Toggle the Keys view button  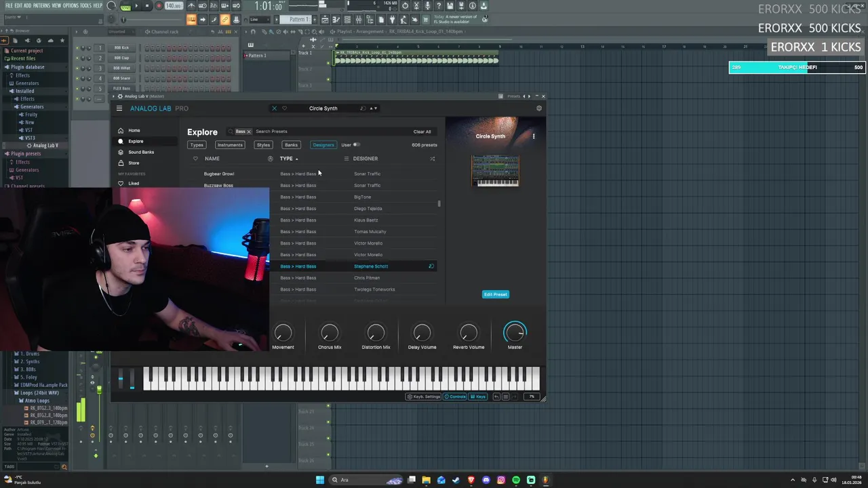[478, 396]
